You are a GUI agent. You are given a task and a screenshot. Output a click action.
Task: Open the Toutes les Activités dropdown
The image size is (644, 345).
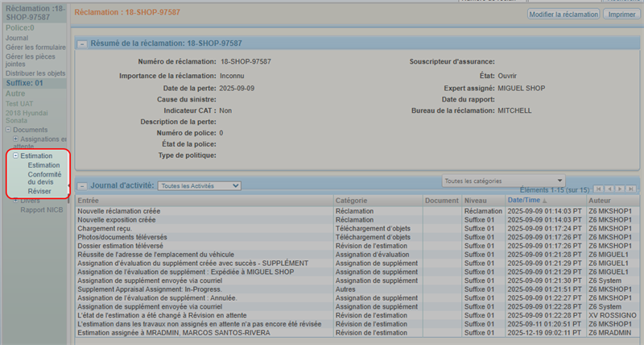coord(199,185)
